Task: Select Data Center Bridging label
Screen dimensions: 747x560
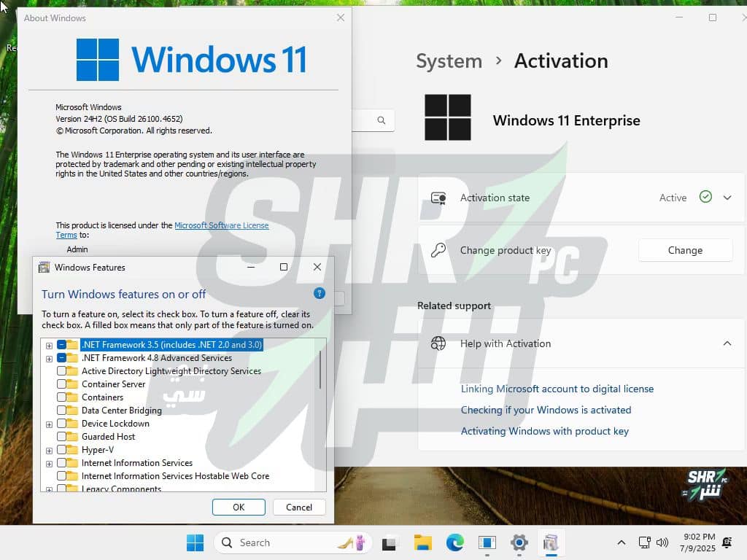Action: [x=122, y=410]
